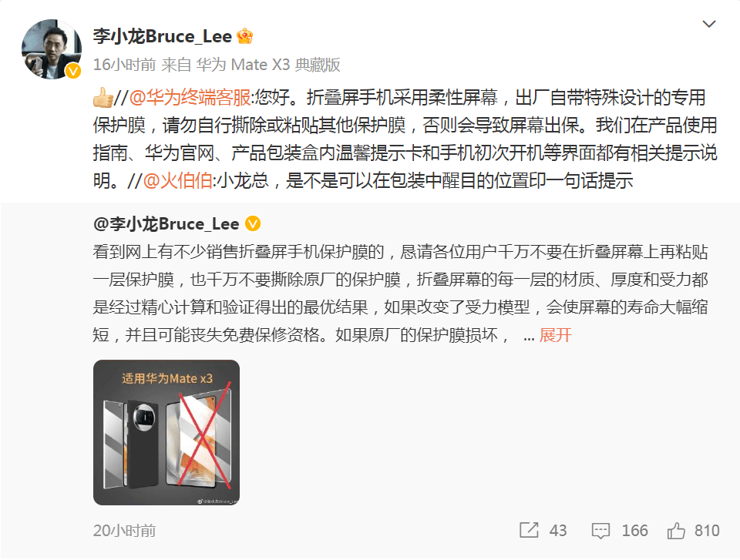
Task: Click the comment bubble icon
Action: [x=600, y=531]
